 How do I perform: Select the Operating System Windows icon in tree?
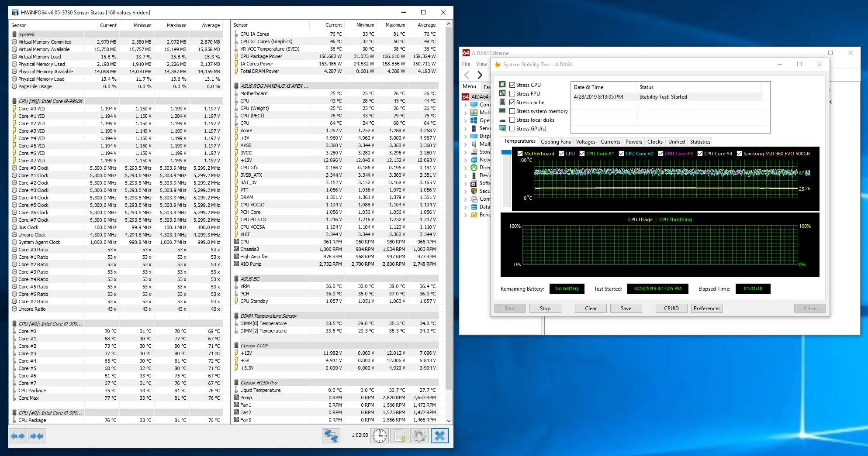(x=474, y=120)
